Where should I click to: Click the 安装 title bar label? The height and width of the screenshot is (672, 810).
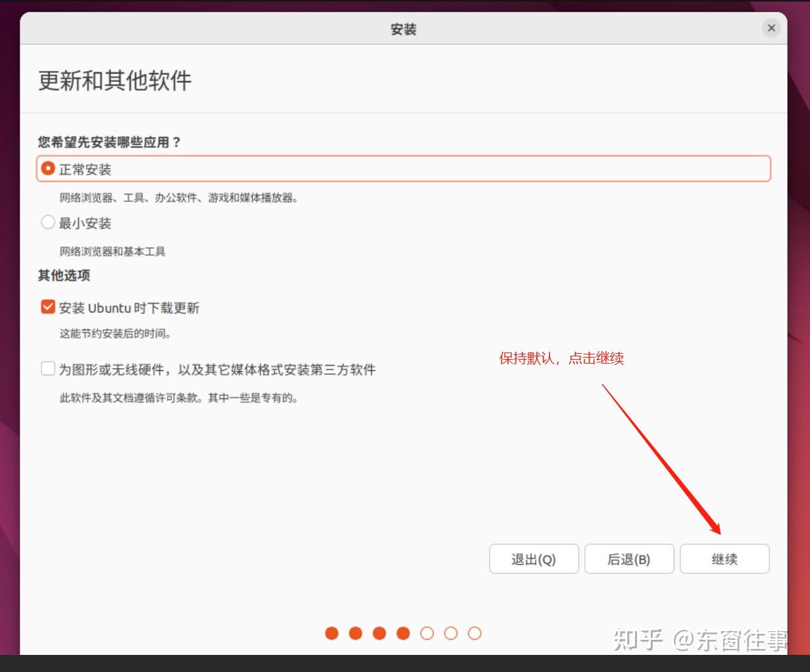click(403, 28)
